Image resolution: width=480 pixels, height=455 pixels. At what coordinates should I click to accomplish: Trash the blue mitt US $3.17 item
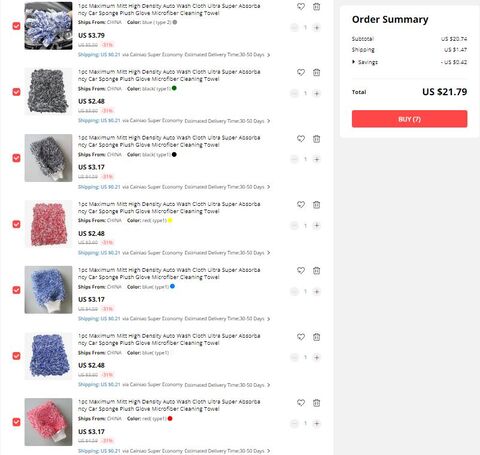click(317, 271)
